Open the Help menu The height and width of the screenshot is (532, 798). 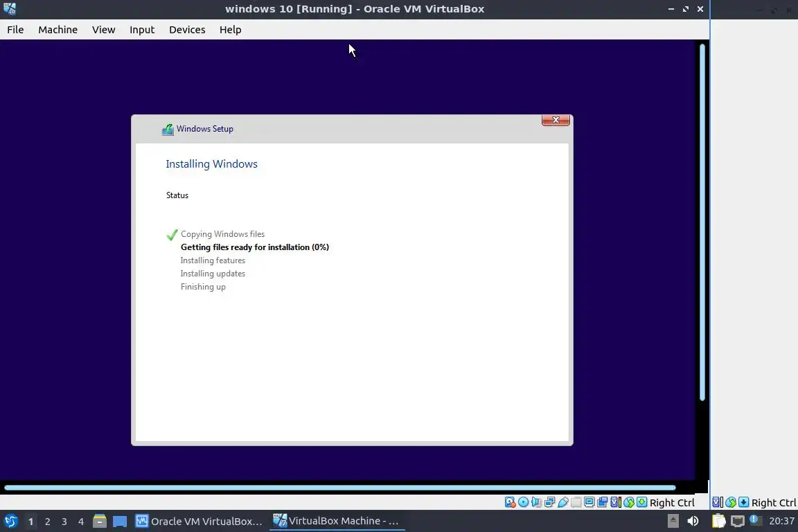(230, 30)
